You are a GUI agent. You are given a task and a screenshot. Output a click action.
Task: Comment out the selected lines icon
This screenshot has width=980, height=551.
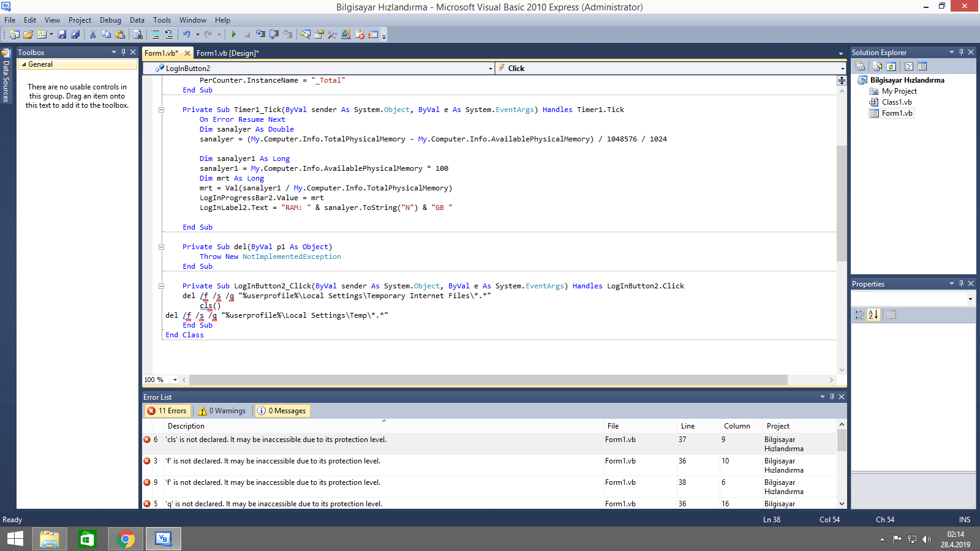156,34
